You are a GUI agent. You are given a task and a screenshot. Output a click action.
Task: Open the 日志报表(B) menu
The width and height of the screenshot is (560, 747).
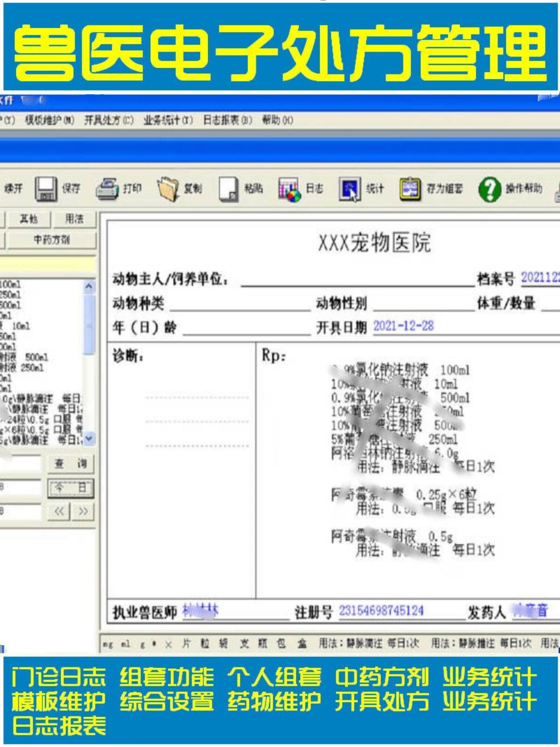point(227,120)
